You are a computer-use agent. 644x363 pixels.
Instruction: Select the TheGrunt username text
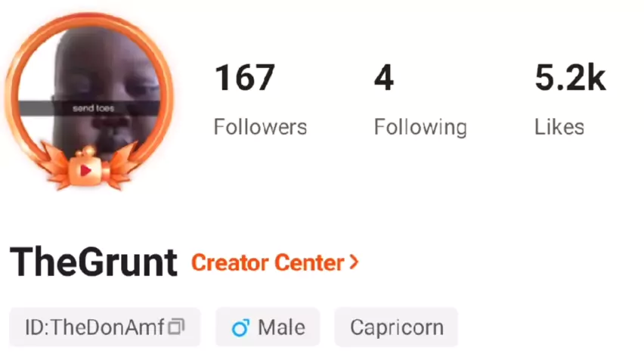(x=94, y=262)
